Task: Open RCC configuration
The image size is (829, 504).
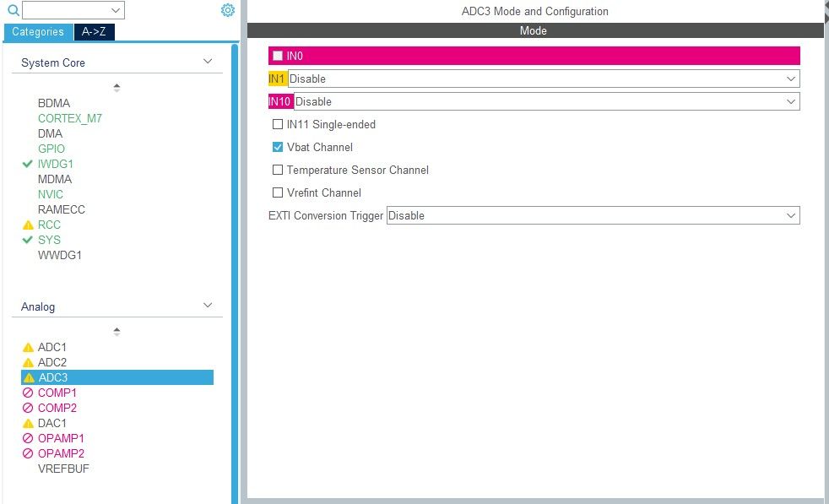Action: (x=49, y=225)
